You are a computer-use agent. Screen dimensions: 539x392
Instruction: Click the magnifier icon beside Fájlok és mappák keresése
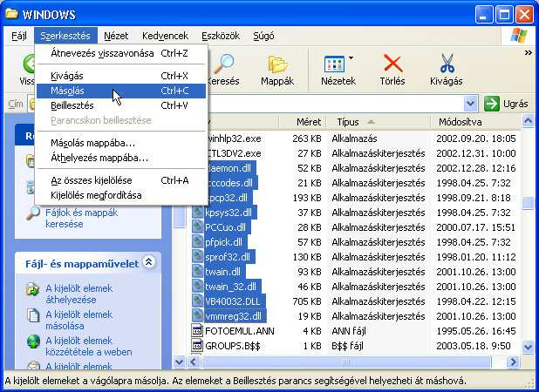[33, 213]
